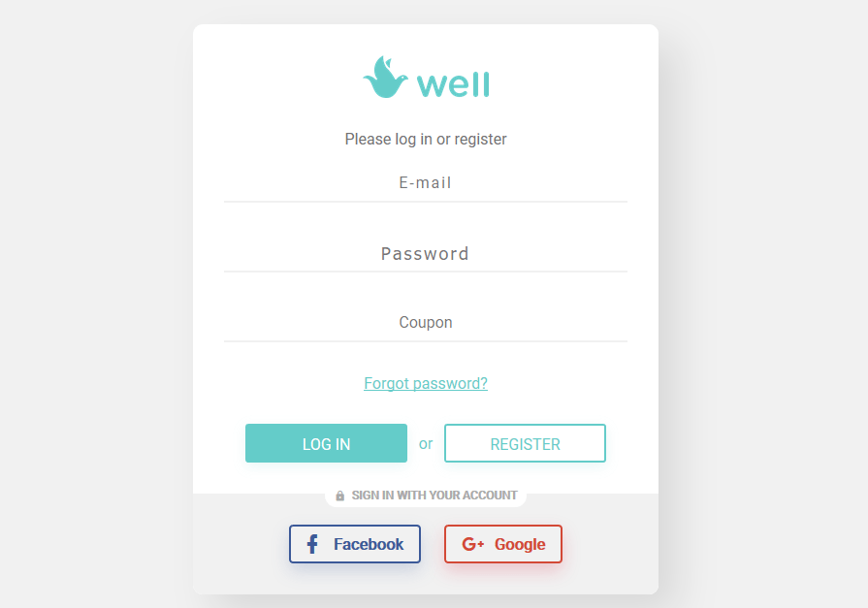
Task: Click the teal bird logo icon
Action: [385, 78]
